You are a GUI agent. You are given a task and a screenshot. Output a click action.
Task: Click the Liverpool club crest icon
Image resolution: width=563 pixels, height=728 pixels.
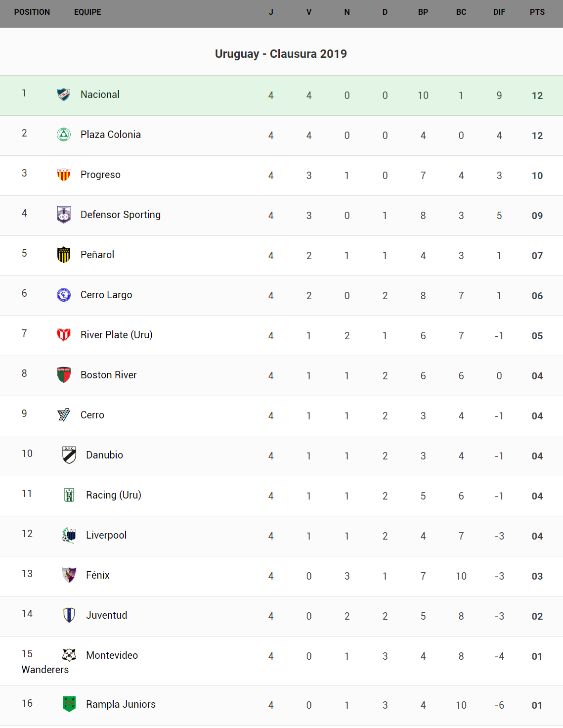(69, 535)
